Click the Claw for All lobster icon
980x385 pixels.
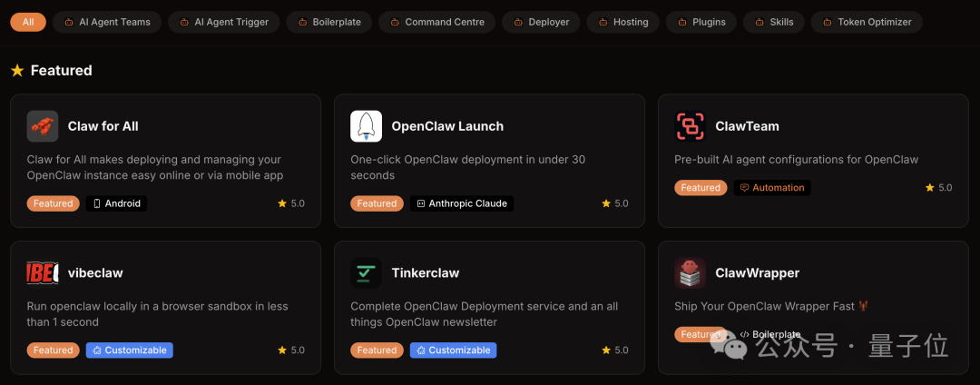(43, 126)
